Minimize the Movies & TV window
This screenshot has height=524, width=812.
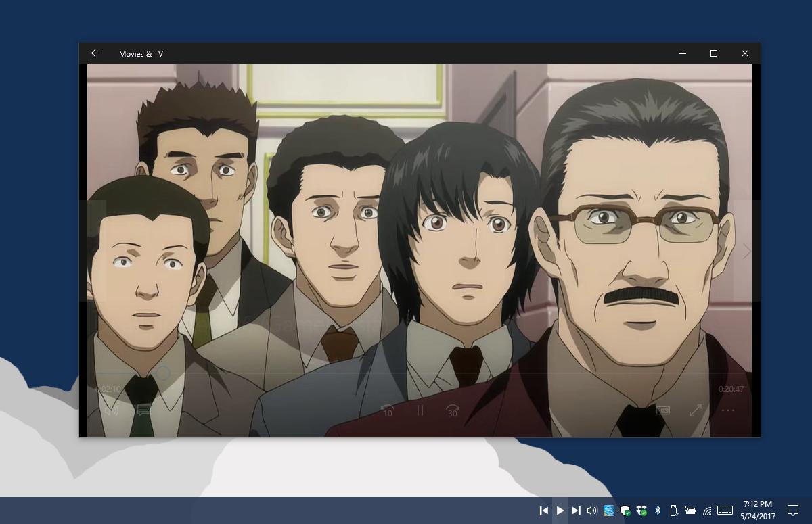pyautogui.click(x=683, y=53)
